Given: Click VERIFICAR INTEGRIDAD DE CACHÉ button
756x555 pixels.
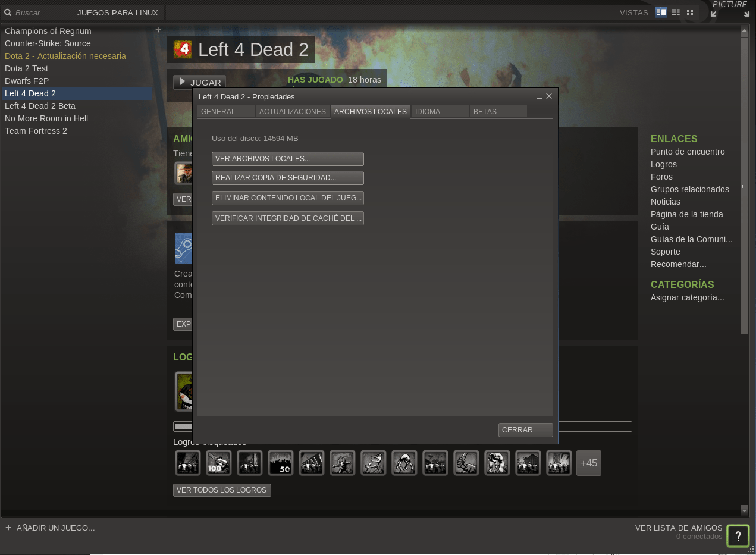Looking at the screenshot, I should (x=288, y=218).
